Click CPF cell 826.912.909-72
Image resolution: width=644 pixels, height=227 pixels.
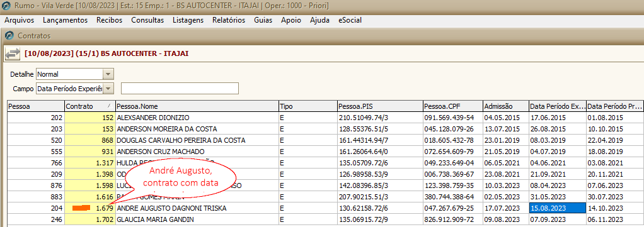(x=453, y=219)
